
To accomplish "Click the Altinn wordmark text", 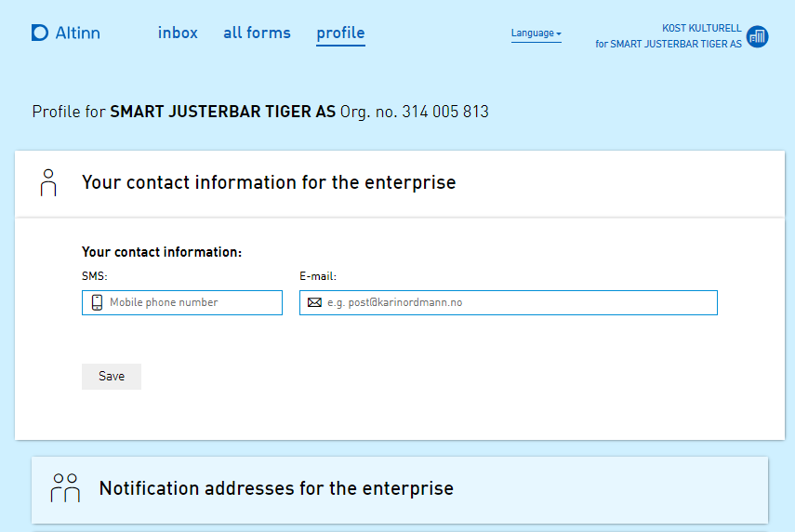I will [77, 33].
